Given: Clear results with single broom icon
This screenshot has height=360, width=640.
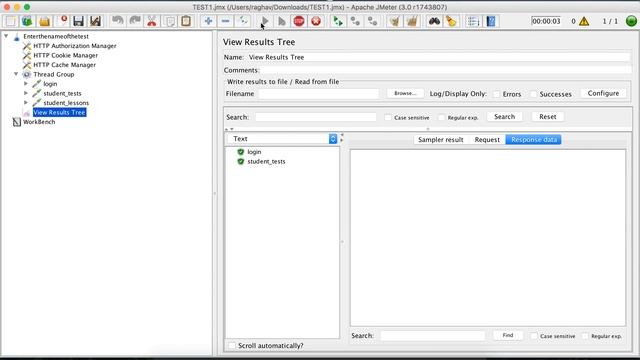Looking at the screenshot, I should (x=394, y=21).
